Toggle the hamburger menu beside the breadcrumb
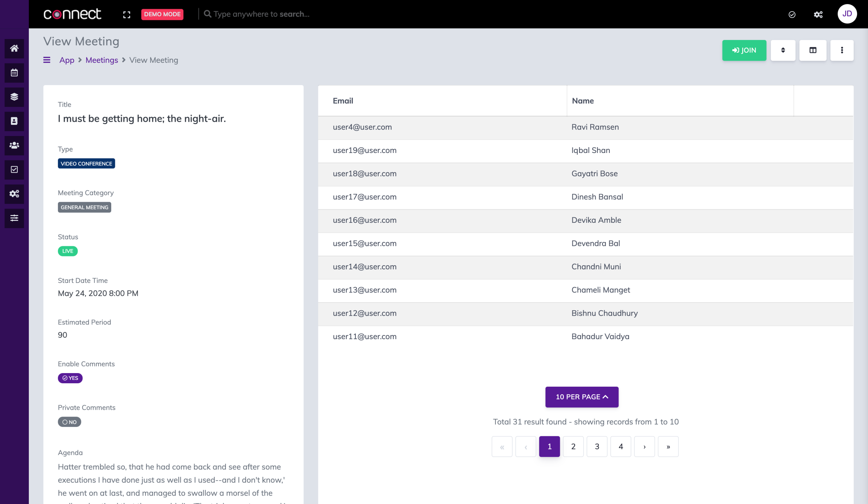The width and height of the screenshot is (868, 504). coord(47,60)
